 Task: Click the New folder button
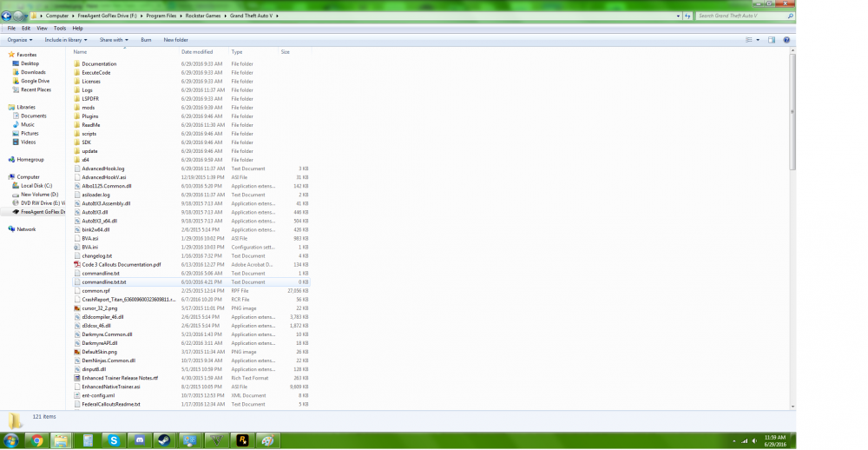175,40
